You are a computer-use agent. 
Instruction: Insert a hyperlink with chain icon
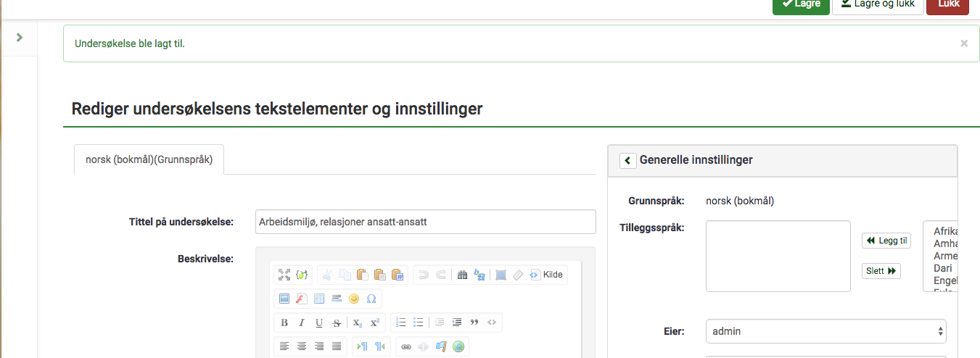[405, 346]
